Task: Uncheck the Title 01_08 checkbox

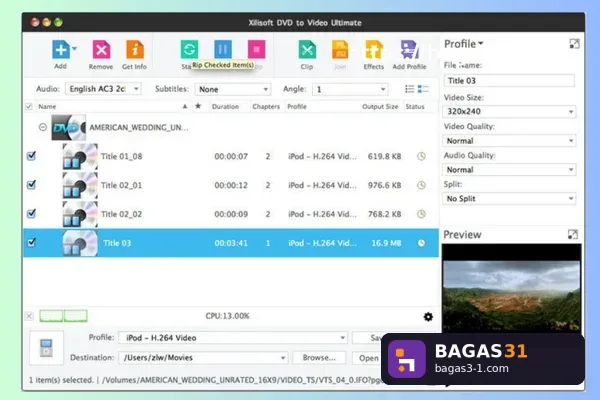Action: pyautogui.click(x=31, y=156)
